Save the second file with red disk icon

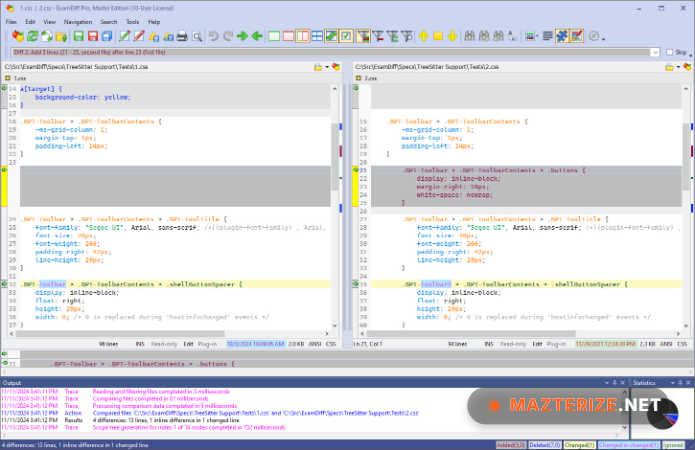point(93,36)
